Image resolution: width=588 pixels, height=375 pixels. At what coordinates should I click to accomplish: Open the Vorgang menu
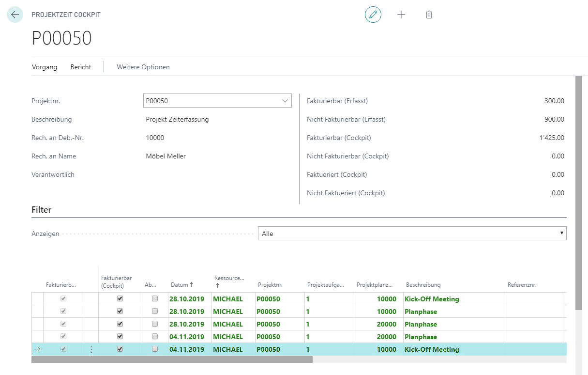[45, 67]
